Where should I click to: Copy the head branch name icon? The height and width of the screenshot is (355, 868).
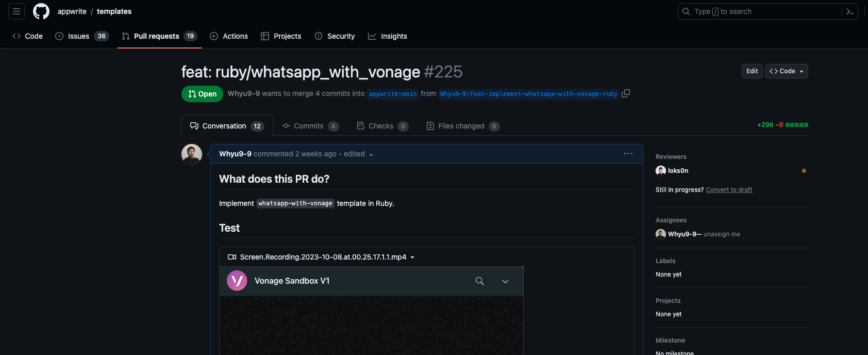(626, 93)
